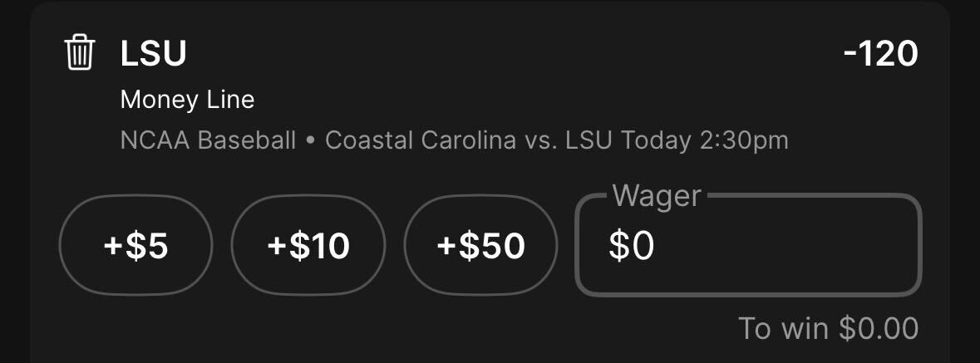Open the Coastal Carolina vs. LSU matchup
The height and width of the screenshot is (363, 980).
point(468,140)
